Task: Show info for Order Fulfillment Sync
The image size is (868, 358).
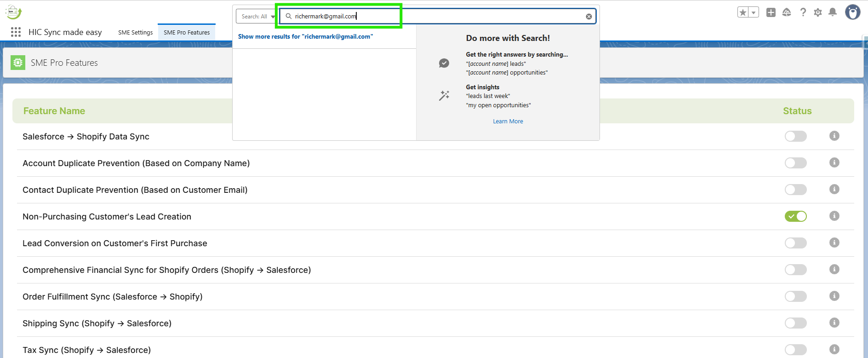Action: click(x=834, y=296)
